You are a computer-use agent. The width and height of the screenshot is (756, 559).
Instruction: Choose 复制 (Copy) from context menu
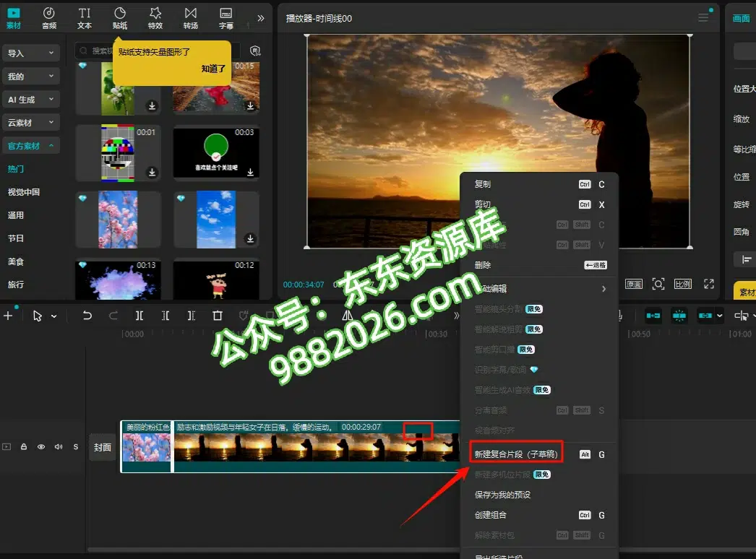tap(483, 184)
